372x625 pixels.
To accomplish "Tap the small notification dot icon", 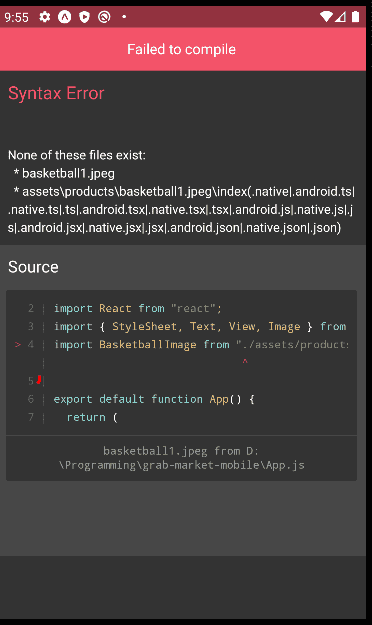I will [x=124, y=17].
